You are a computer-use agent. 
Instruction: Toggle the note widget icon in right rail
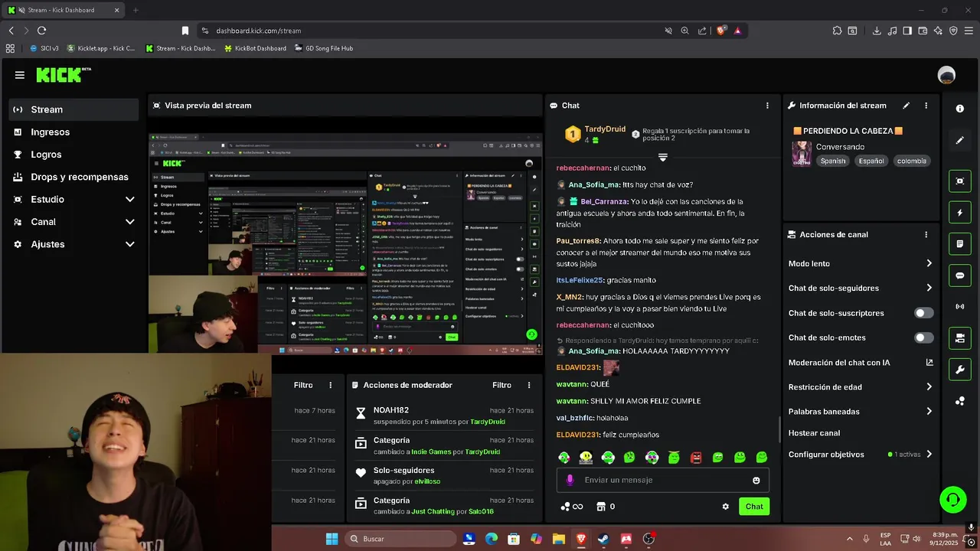(x=960, y=244)
